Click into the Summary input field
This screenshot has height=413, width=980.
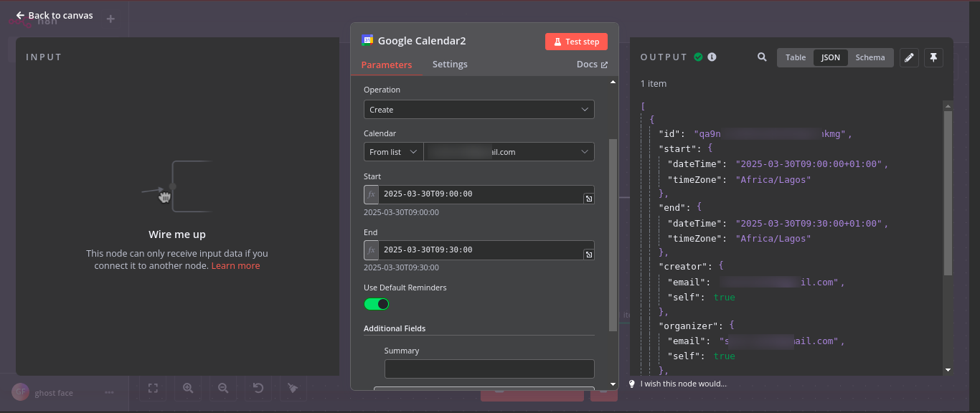(x=489, y=369)
